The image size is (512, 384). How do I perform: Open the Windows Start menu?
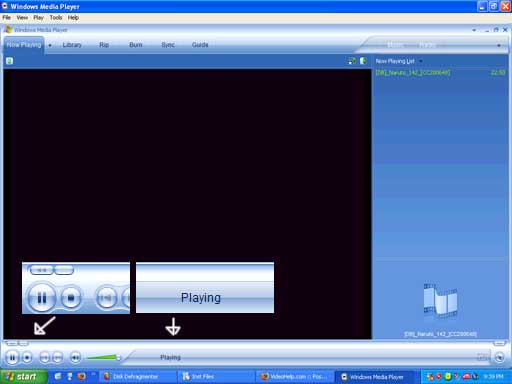tap(23, 377)
